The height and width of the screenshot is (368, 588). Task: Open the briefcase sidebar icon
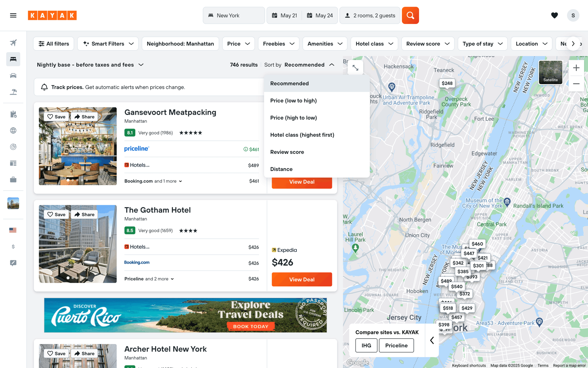coord(13,179)
